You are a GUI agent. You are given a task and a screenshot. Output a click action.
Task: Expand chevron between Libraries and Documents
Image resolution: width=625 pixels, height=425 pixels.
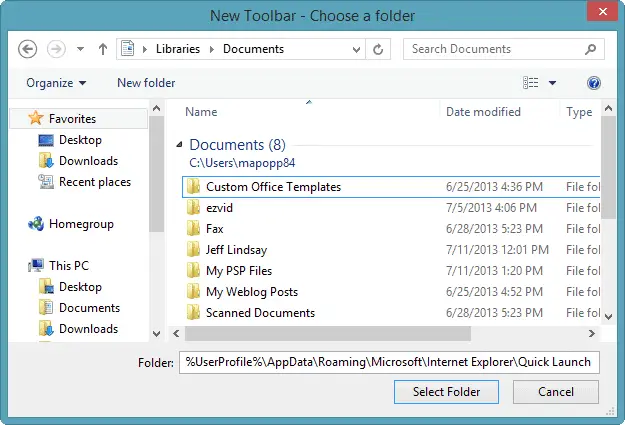[212, 49]
